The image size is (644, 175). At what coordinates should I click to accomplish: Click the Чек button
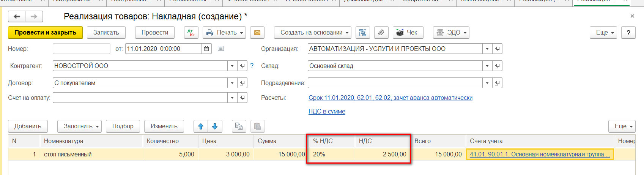click(408, 33)
